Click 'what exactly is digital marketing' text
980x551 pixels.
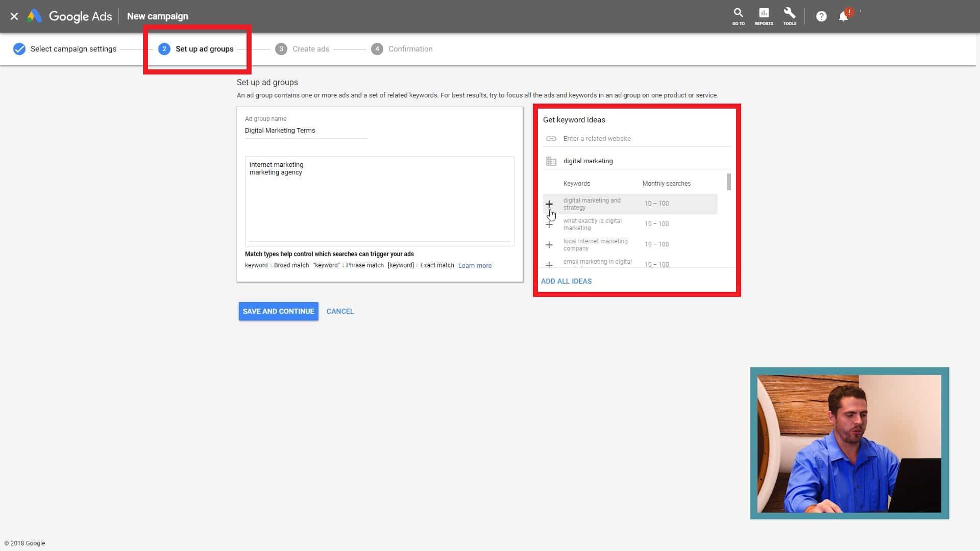pos(592,224)
